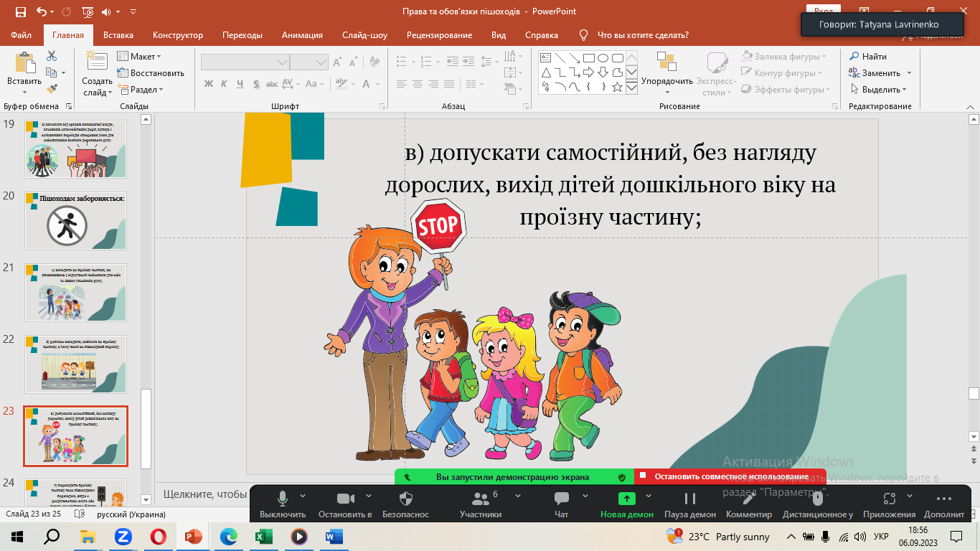Click the Что вы хотите сделать search box
The width and height of the screenshot is (980, 551).
[x=643, y=35]
